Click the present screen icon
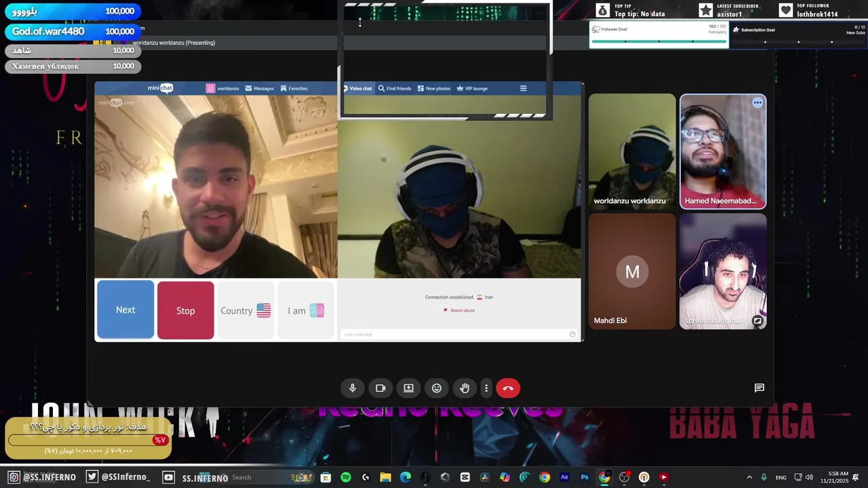This screenshot has width=868, height=488. (x=409, y=388)
